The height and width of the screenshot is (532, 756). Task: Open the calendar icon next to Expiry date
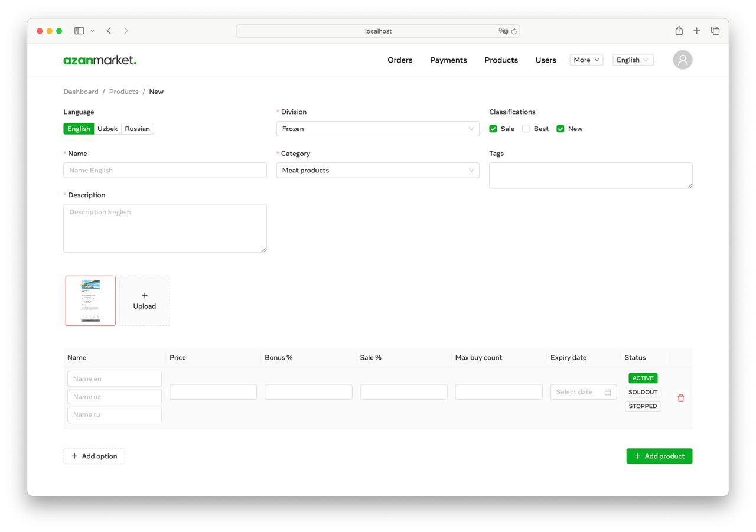point(609,391)
